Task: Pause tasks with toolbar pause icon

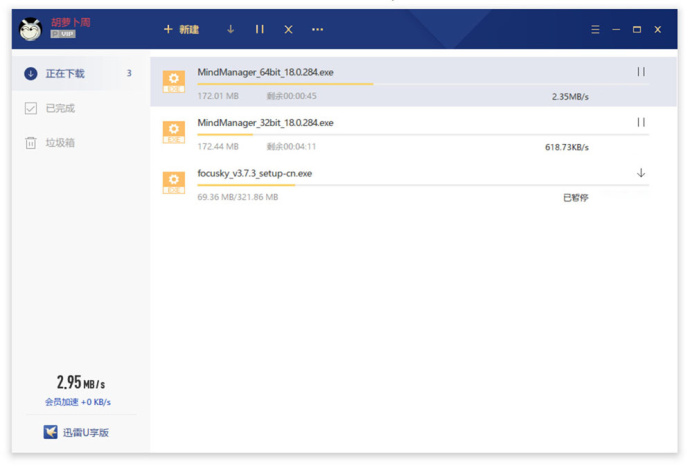Action: 260,29
